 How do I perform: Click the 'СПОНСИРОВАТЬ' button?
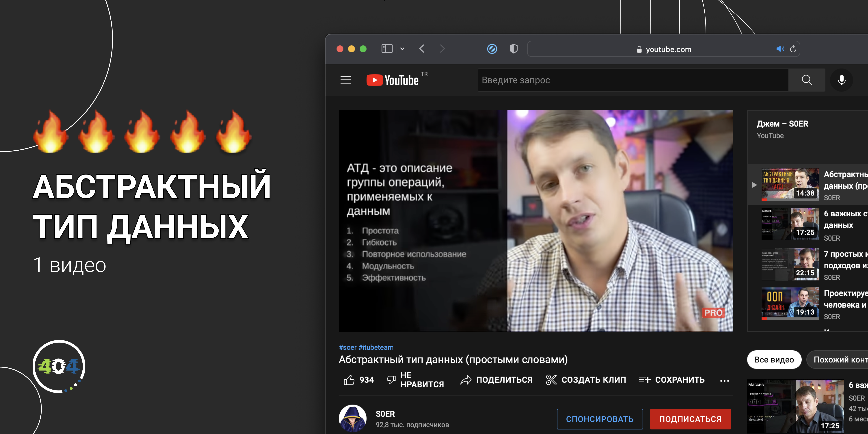(x=600, y=419)
